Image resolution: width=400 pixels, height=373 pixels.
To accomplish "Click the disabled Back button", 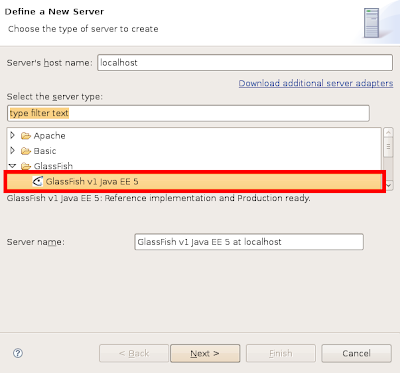I will click(134, 353).
